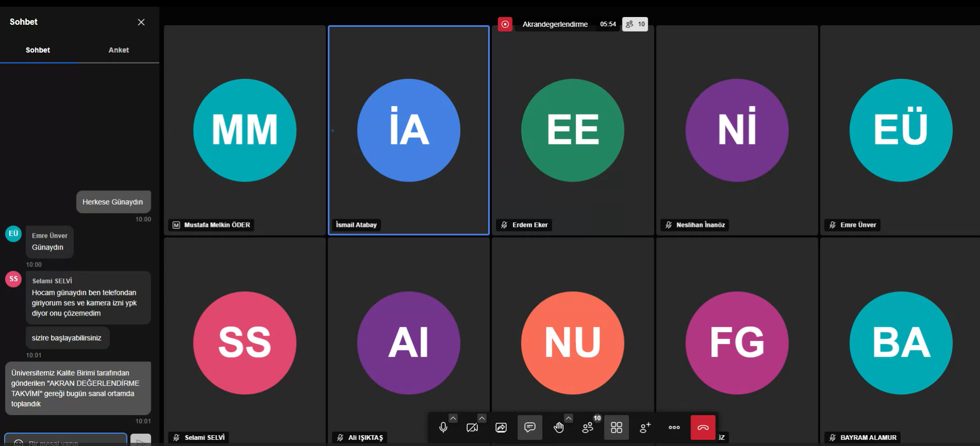Open participant count badge at the top
The image size is (980, 446).
coord(635,24)
